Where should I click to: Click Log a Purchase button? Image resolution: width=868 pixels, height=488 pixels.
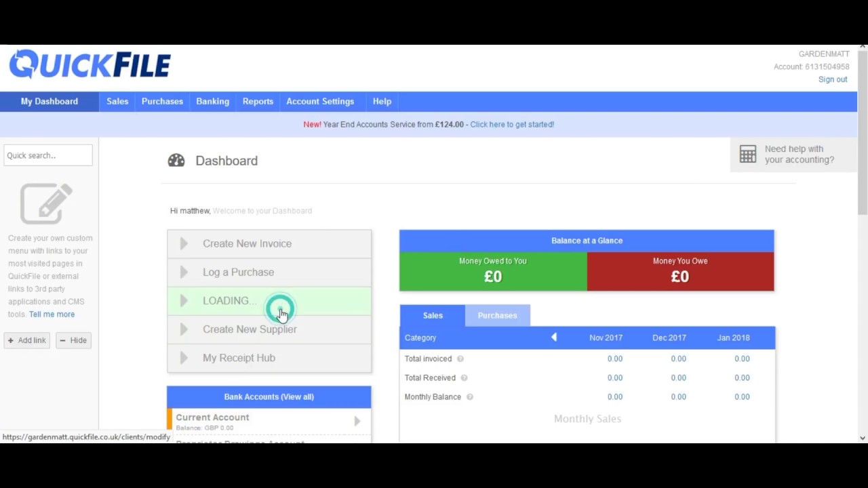click(x=269, y=272)
